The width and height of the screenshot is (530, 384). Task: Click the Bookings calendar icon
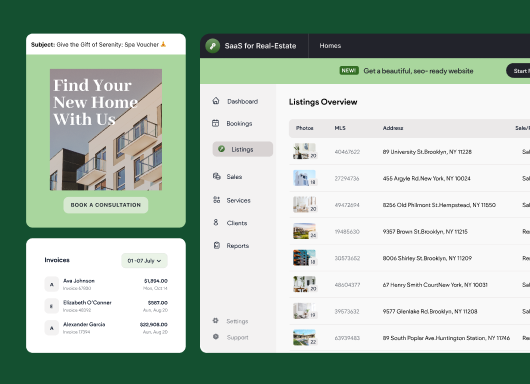(215, 123)
